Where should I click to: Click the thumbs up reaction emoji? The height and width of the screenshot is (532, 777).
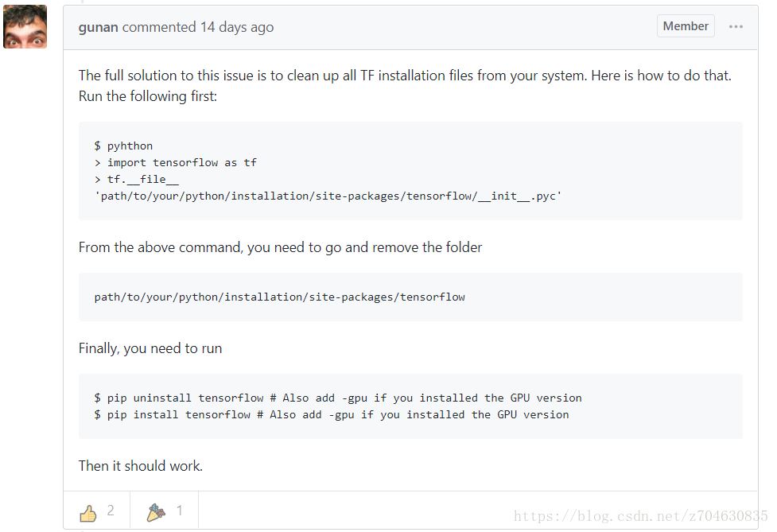[88, 513]
